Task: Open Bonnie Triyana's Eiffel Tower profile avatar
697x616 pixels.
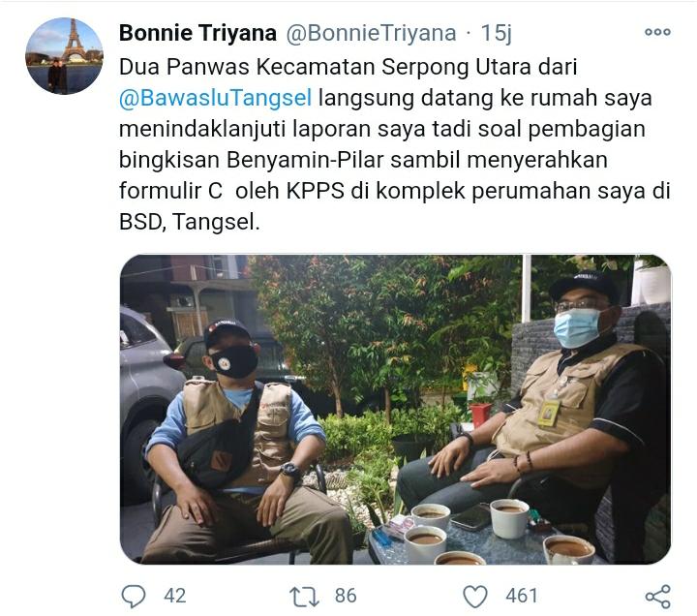Action: click(x=65, y=56)
